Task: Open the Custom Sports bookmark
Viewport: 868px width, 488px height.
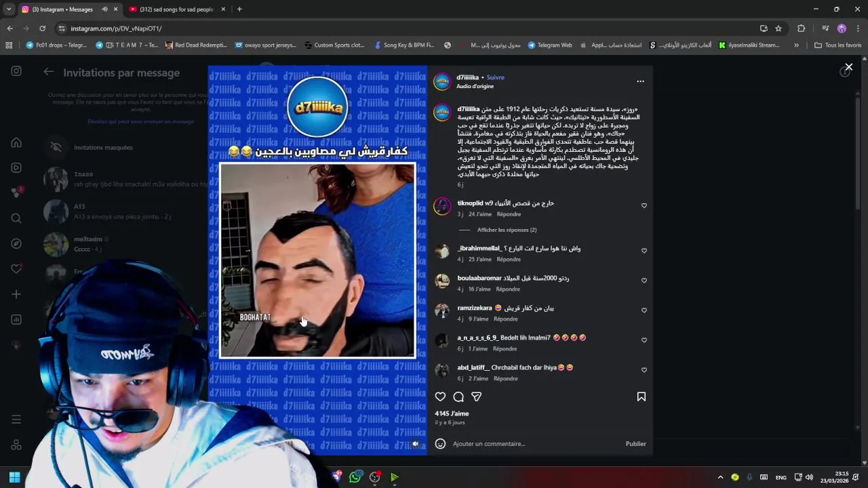Action: pyautogui.click(x=334, y=45)
